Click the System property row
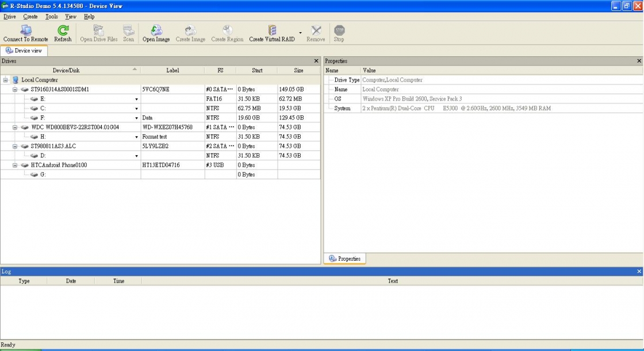 pos(484,109)
